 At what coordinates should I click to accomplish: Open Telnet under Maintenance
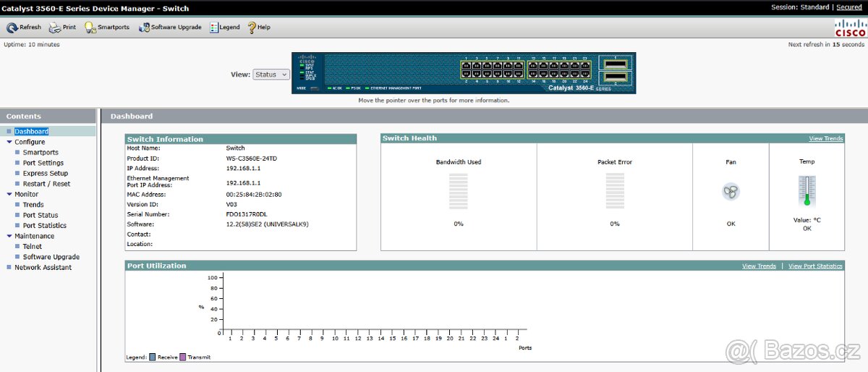tap(33, 247)
